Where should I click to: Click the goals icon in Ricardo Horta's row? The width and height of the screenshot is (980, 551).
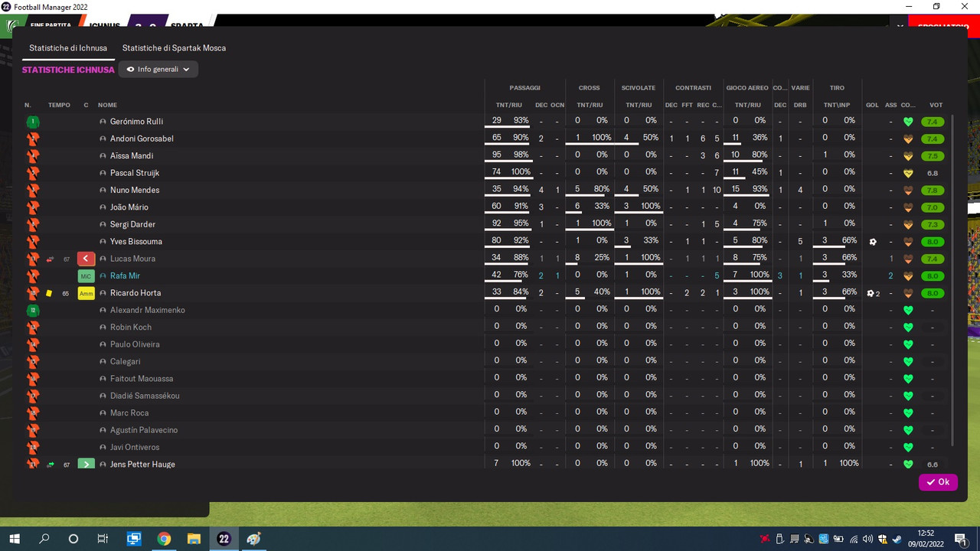point(873,293)
